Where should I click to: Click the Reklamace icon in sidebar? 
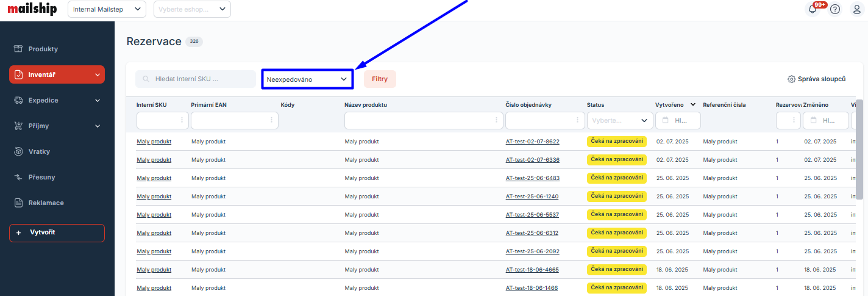point(18,203)
